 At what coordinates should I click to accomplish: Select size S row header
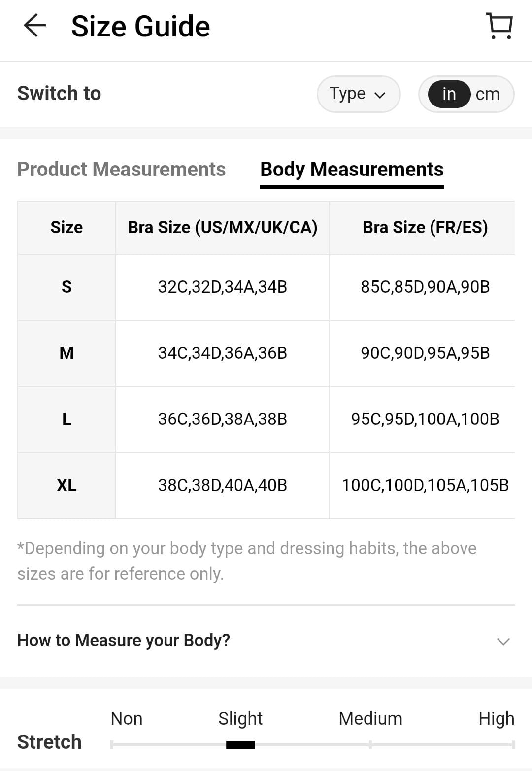(66, 287)
